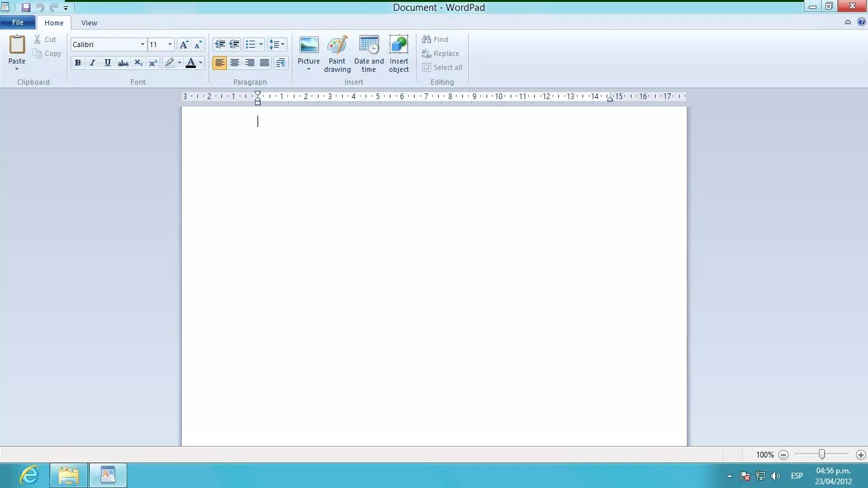Open the font size dropdown arrow
Screen dimensions: 868x488
170,44
